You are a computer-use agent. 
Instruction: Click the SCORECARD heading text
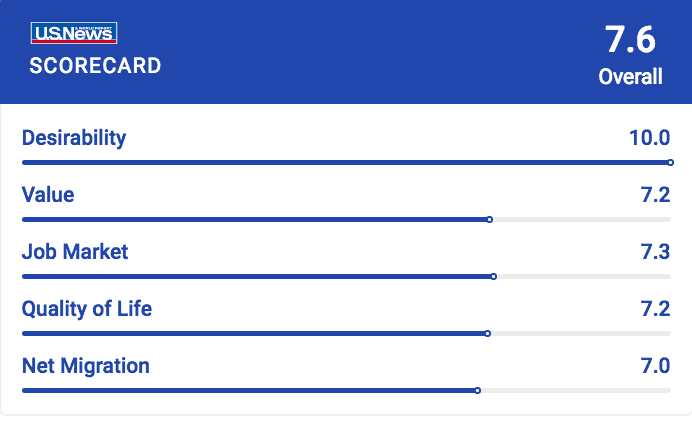tap(95, 66)
